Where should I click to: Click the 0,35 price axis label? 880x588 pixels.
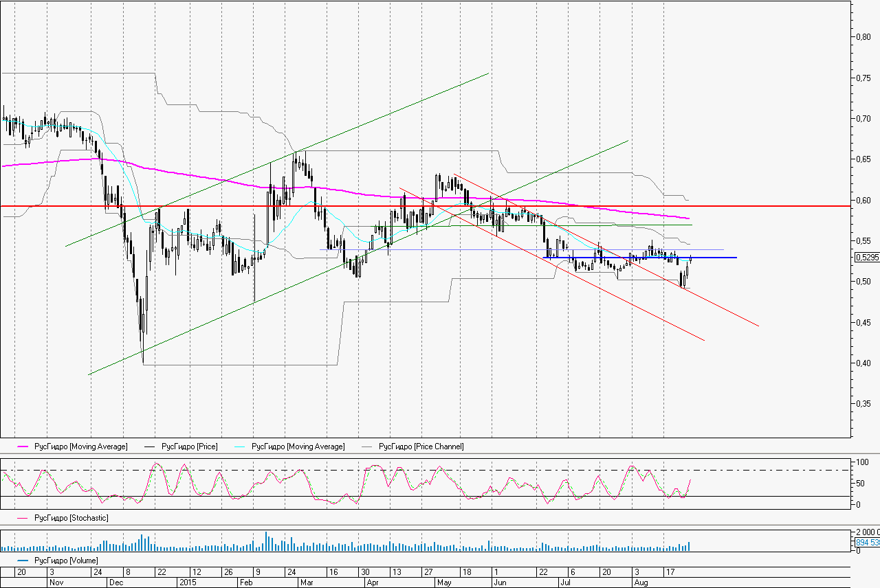click(862, 404)
